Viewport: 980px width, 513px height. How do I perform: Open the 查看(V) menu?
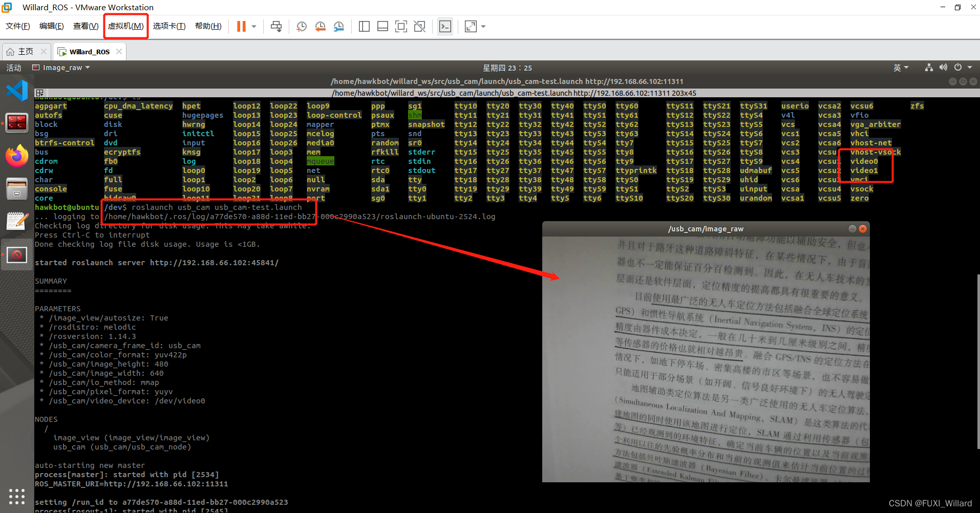(x=86, y=26)
